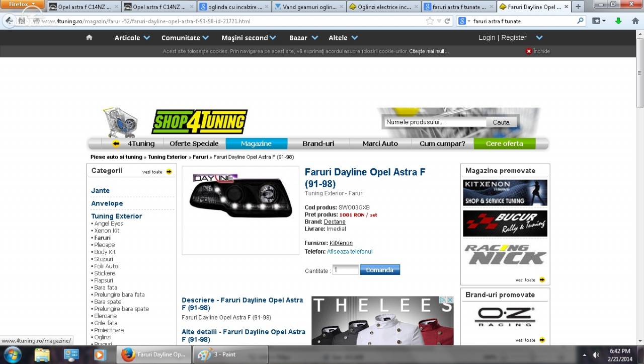Screen dimensions: 644x364
Task: Click the search magnifier in Firefox search box
Action: [580, 21]
